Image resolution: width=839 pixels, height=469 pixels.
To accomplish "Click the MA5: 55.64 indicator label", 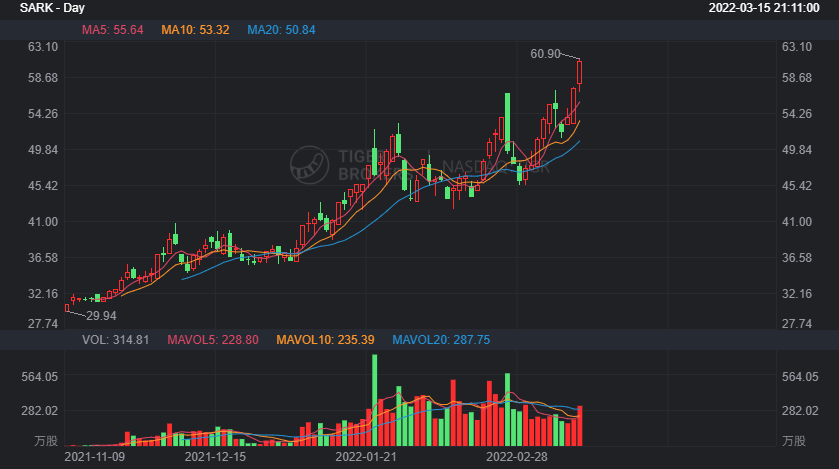I will click(x=112, y=30).
